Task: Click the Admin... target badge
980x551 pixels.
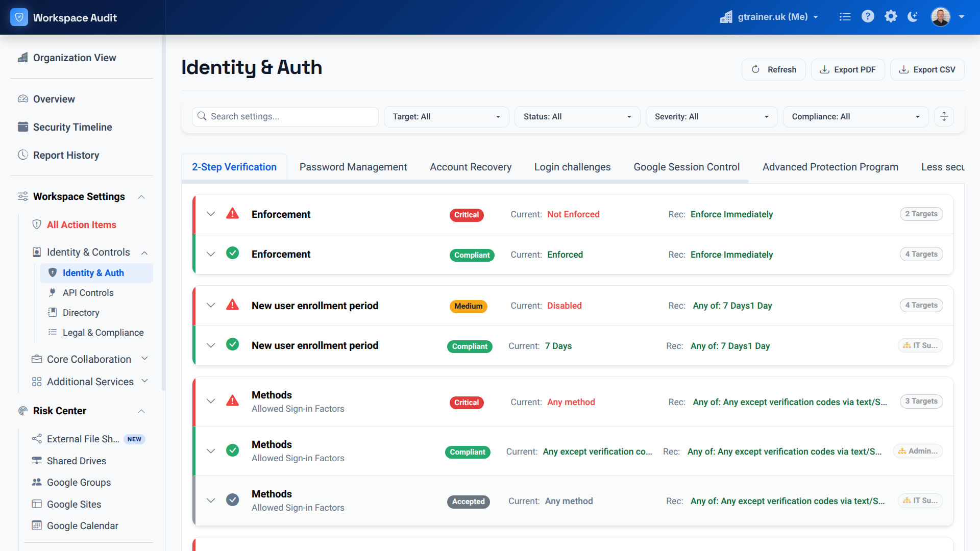Action: click(918, 451)
